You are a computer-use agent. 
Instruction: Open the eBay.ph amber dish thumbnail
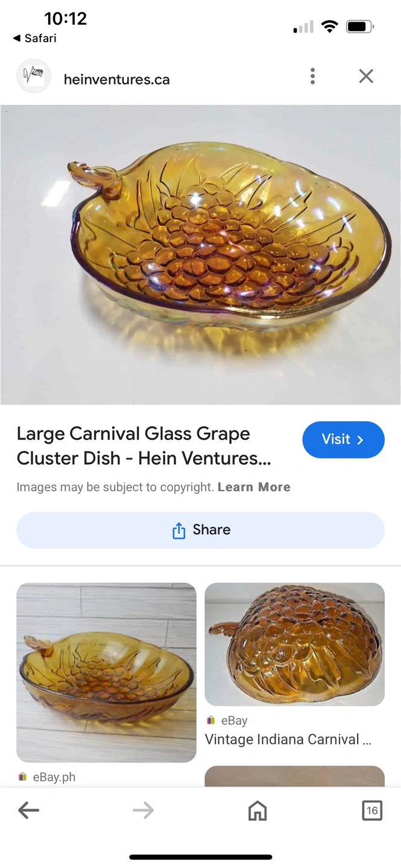click(x=106, y=673)
